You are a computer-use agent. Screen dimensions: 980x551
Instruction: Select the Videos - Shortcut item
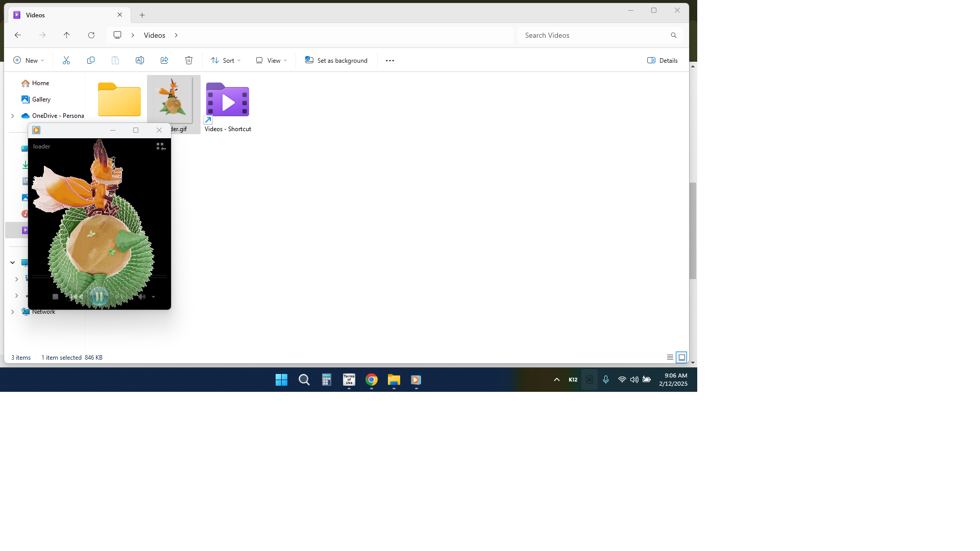228,105
